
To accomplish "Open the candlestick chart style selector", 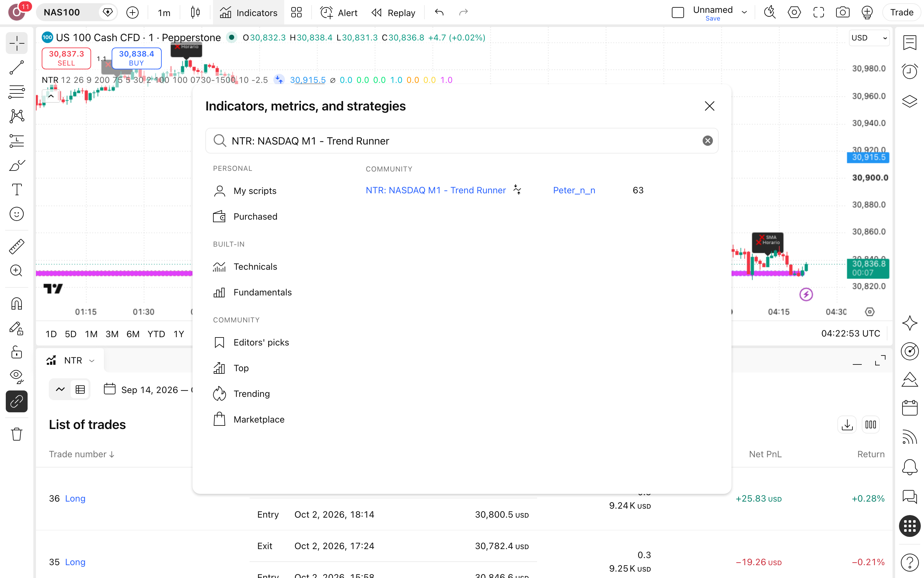I will point(195,13).
